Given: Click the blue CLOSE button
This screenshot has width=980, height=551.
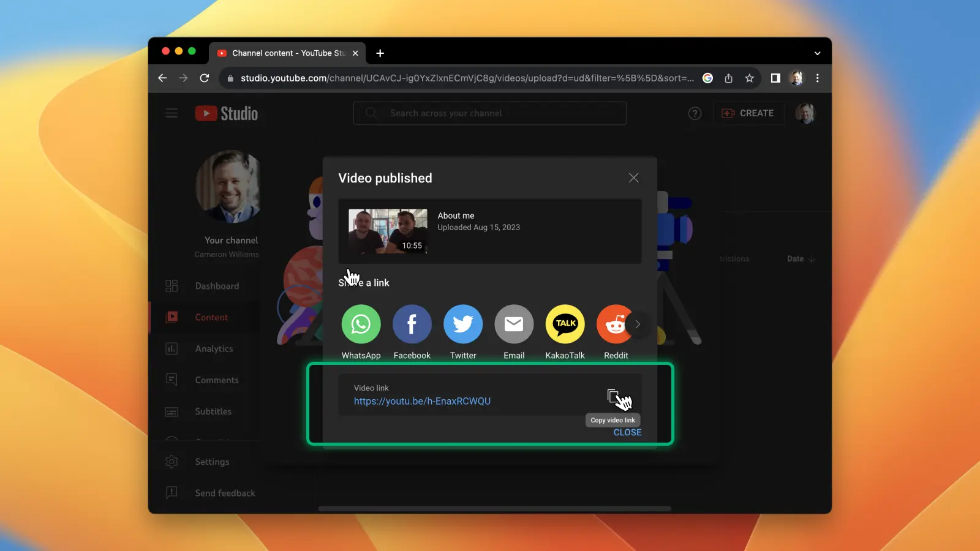Looking at the screenshot, I should [627, 432].
